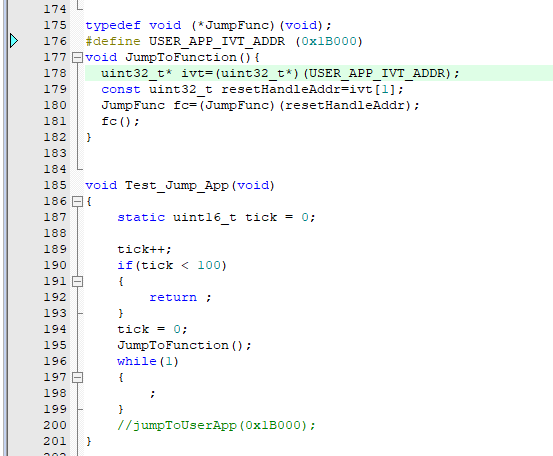The width and height of the screenshot is (553, 456).
Task: Click the closing brace on line 201
Action: click(x=89, y=441)
